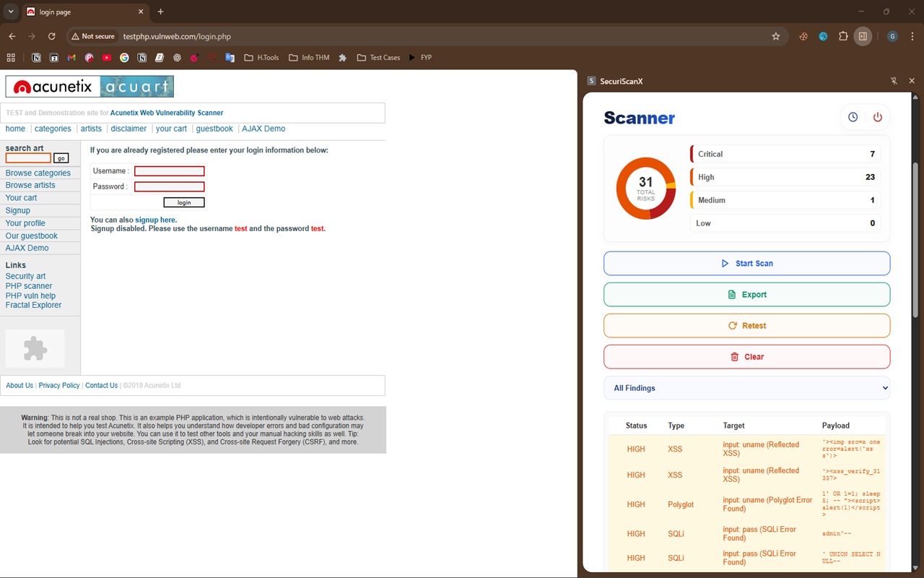Open the Browse artists sidebar link
Image resolution: width=924 pixels, height=578 pixels.
coord(30,185)
